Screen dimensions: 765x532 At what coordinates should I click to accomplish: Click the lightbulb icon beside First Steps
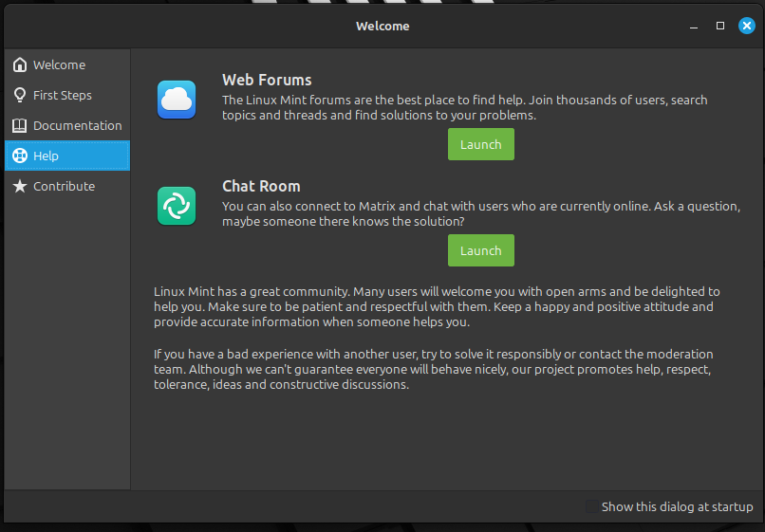coord(20,95)
